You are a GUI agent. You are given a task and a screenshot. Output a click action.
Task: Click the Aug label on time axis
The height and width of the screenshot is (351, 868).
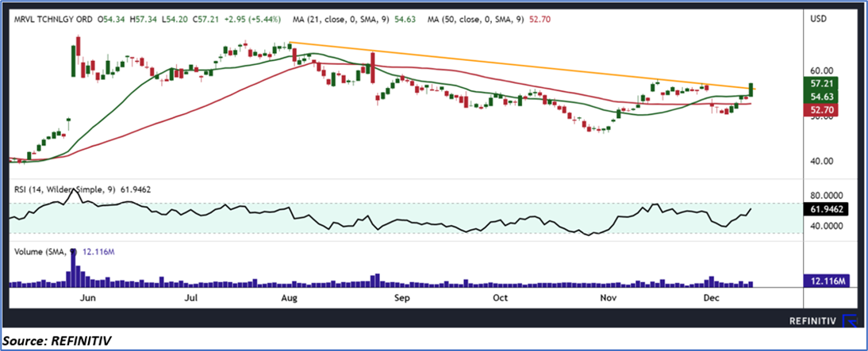pyautogui.click(x=289, y=299)
